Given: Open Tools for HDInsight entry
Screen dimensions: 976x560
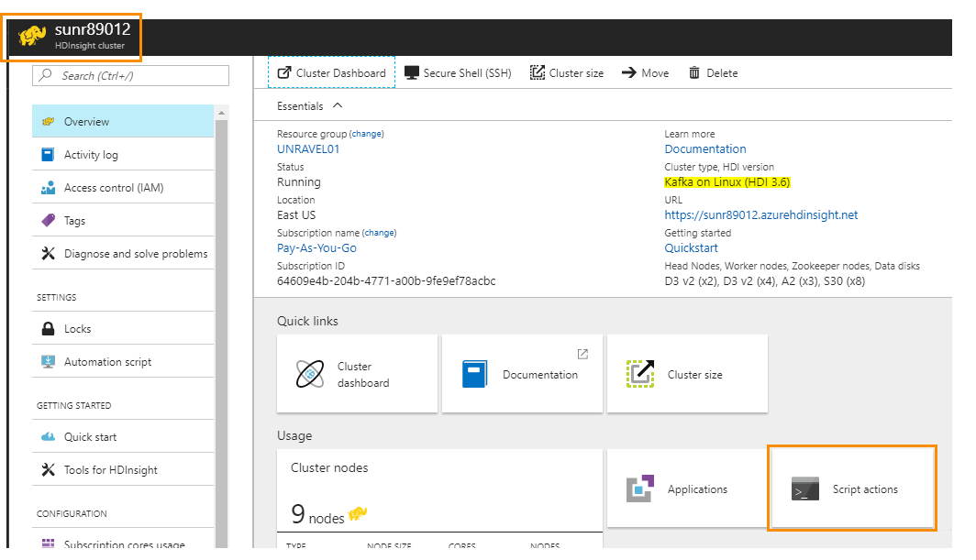Looking at the screenshot, I should coord(123,470).
